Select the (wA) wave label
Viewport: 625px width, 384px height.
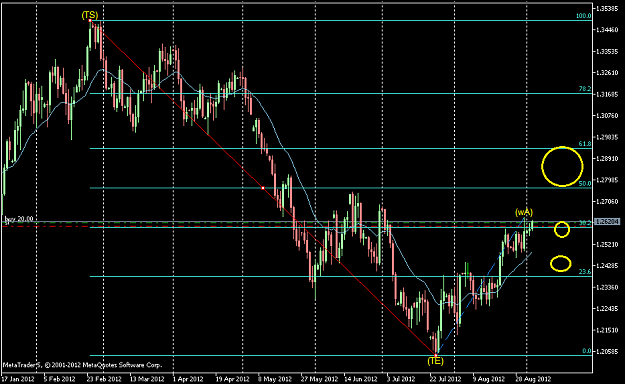tap(524, 212)
